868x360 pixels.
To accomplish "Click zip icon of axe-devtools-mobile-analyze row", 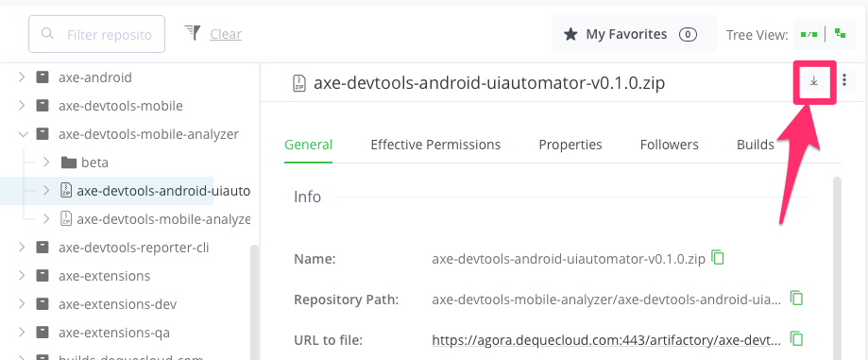I will (66, 219).
